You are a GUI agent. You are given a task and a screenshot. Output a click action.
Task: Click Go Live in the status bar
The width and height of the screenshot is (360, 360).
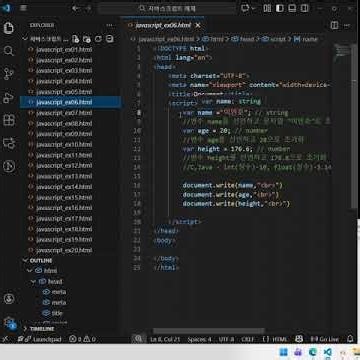[324, 339]
